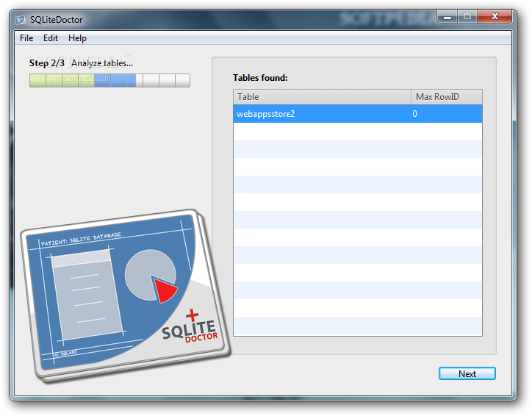The height and width of the screenshot is (416, 532).
Task: Click the Next button
Action: click(467, 373)
